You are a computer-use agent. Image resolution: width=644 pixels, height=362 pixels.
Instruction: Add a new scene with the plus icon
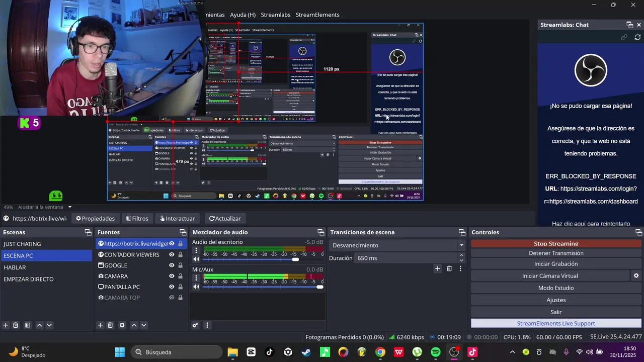6,325
